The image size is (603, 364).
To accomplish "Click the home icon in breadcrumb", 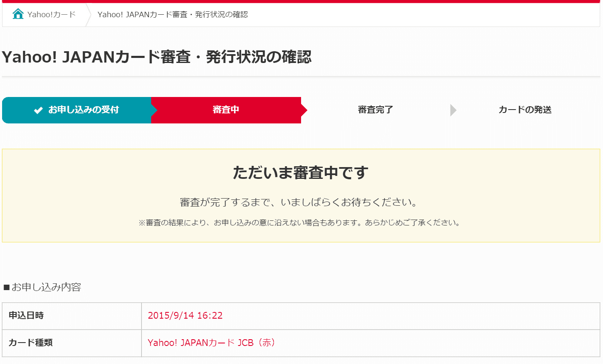I will point(18,14).
